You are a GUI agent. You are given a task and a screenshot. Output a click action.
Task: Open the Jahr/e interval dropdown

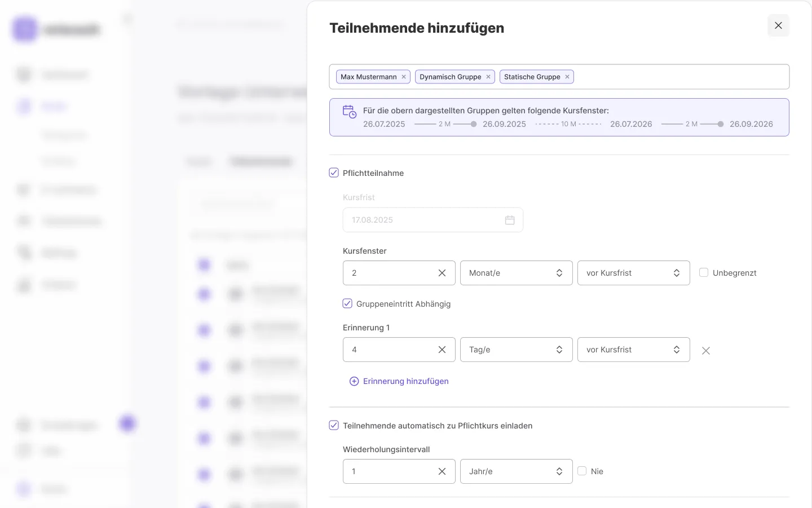coord(516,471)
